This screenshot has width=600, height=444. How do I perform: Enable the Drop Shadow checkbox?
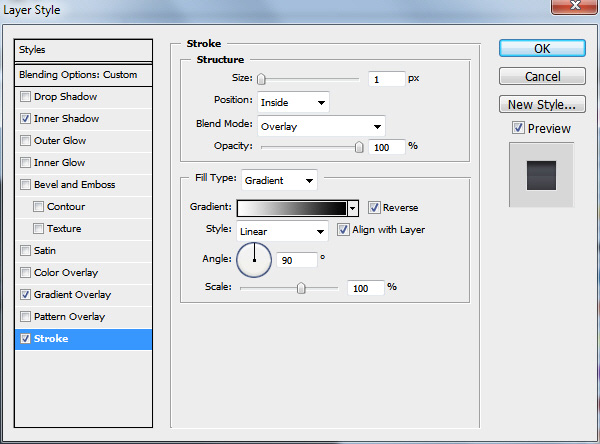(x=25, y=96)
